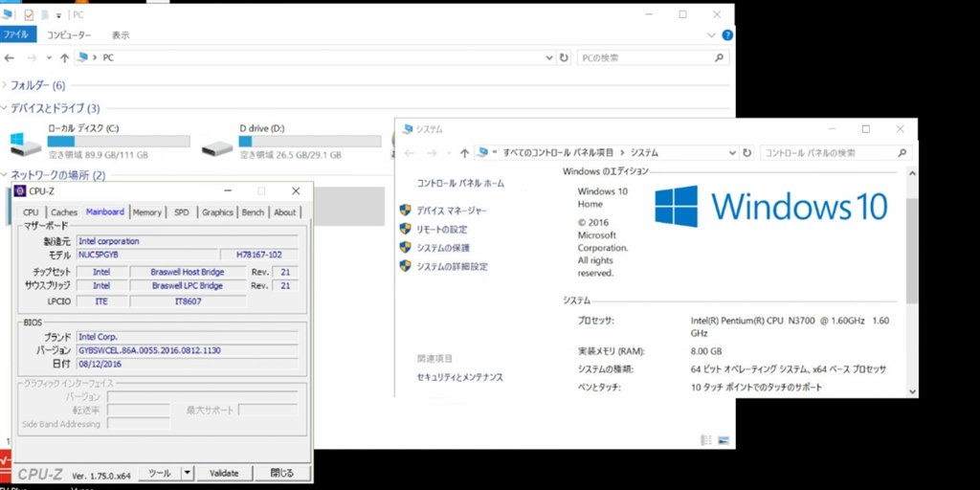Viewport: 980px width, 490px height.
Task: Click the NUC5PGYB model field in CPU-Z
Action: (x=146, y=255)
